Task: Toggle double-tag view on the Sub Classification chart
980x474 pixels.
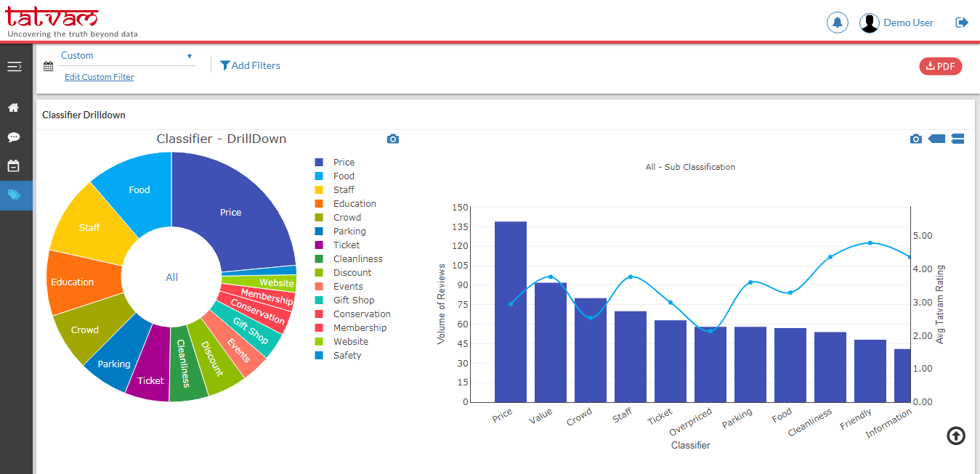Action: coord(957,138)
